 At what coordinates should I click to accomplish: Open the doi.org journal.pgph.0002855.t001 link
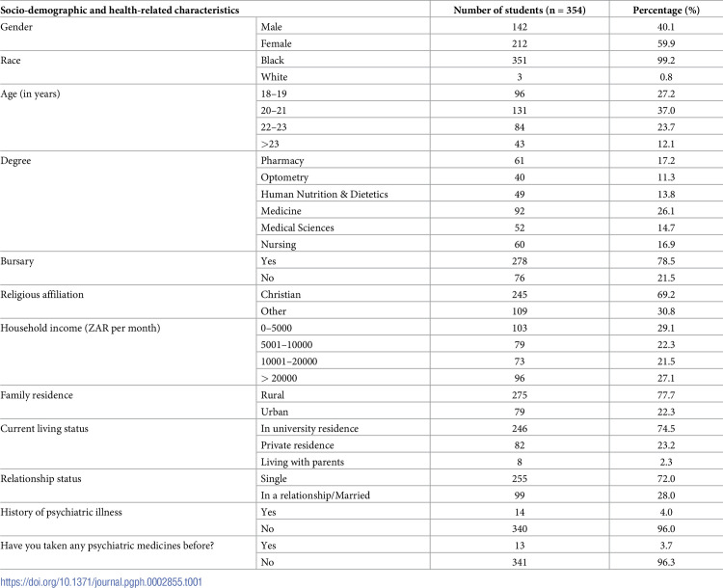(101, 582)
